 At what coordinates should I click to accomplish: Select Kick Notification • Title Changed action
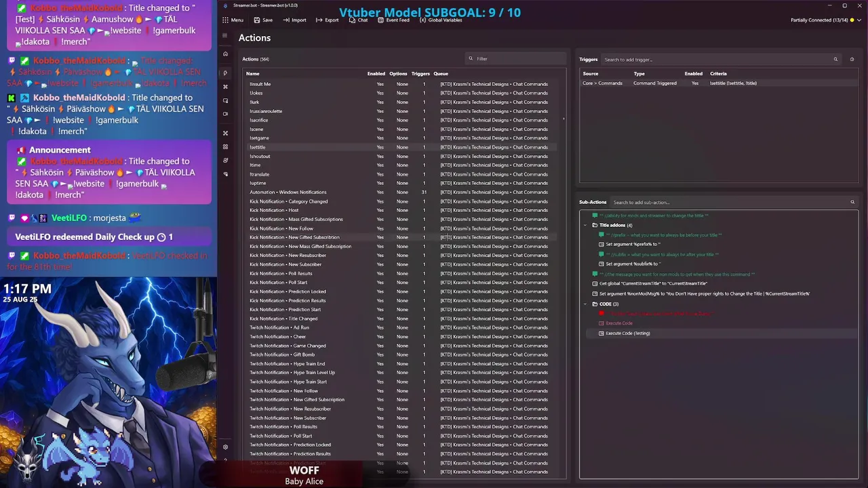400,319
